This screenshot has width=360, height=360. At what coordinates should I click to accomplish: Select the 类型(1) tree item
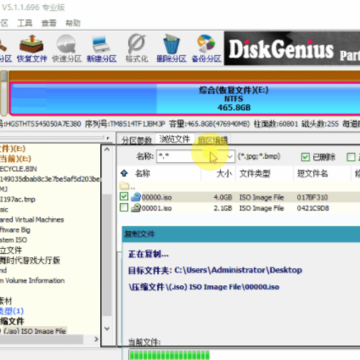(12, 311)
